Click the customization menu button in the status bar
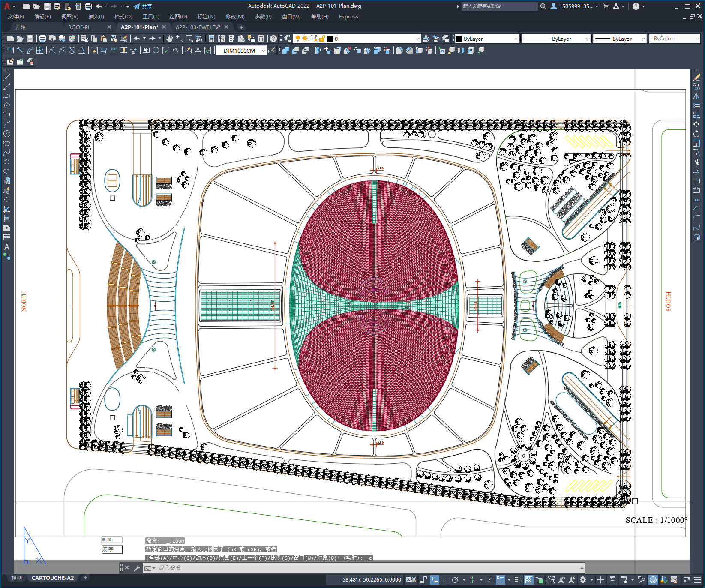 tap(698, 580)
